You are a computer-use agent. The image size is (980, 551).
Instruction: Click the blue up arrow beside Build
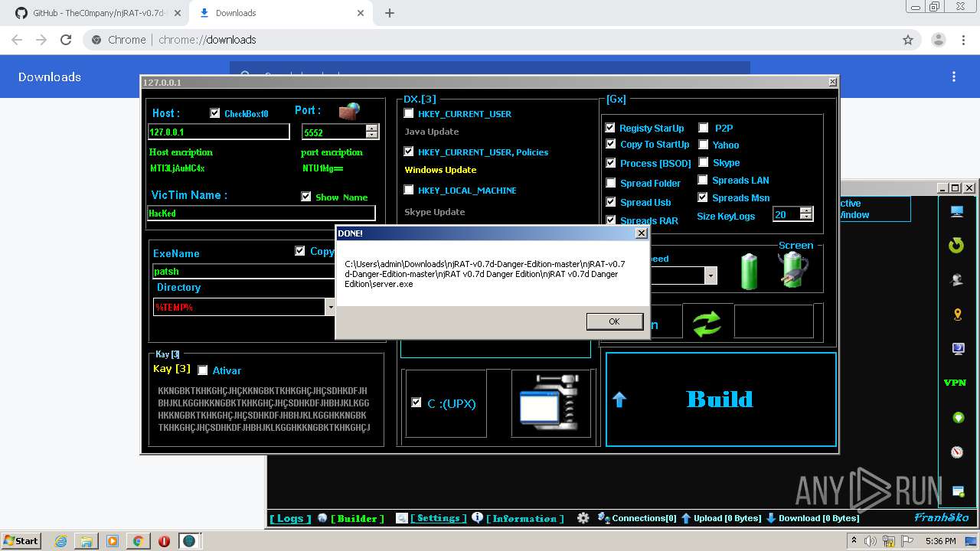619,399
